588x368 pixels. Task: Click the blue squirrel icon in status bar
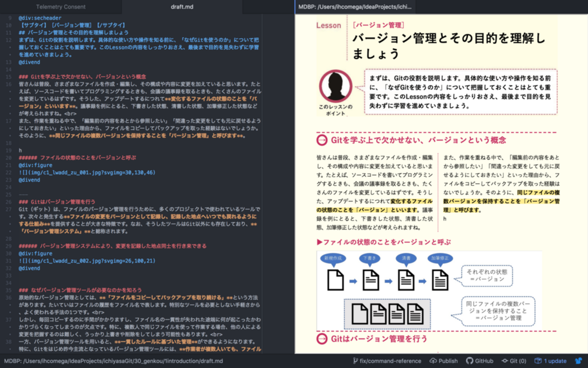click(578, 361)
